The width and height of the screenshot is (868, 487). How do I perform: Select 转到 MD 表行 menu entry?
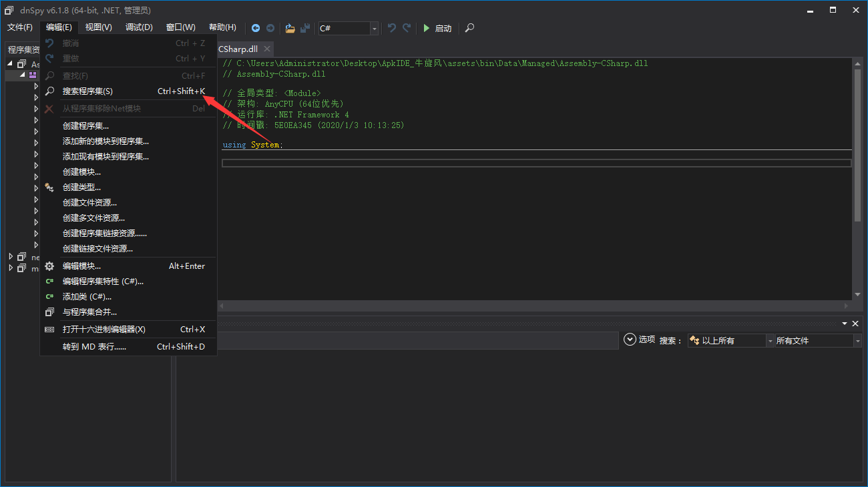[x=94, y=347]
